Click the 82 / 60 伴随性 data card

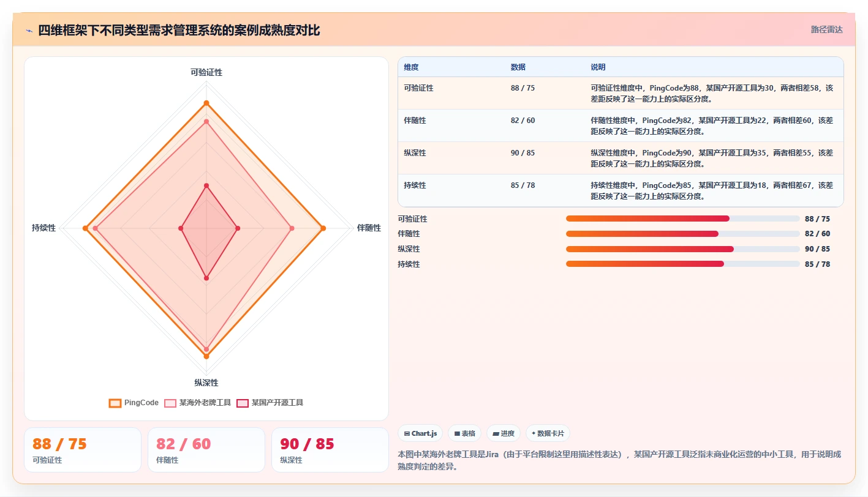click(206, 450)
